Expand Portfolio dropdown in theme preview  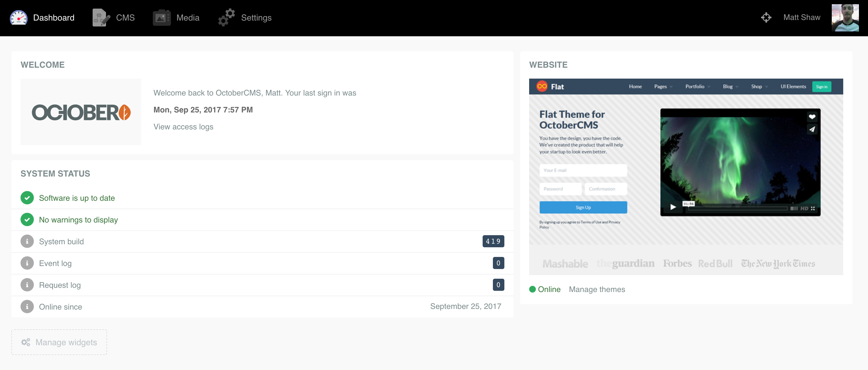[697, 86]
